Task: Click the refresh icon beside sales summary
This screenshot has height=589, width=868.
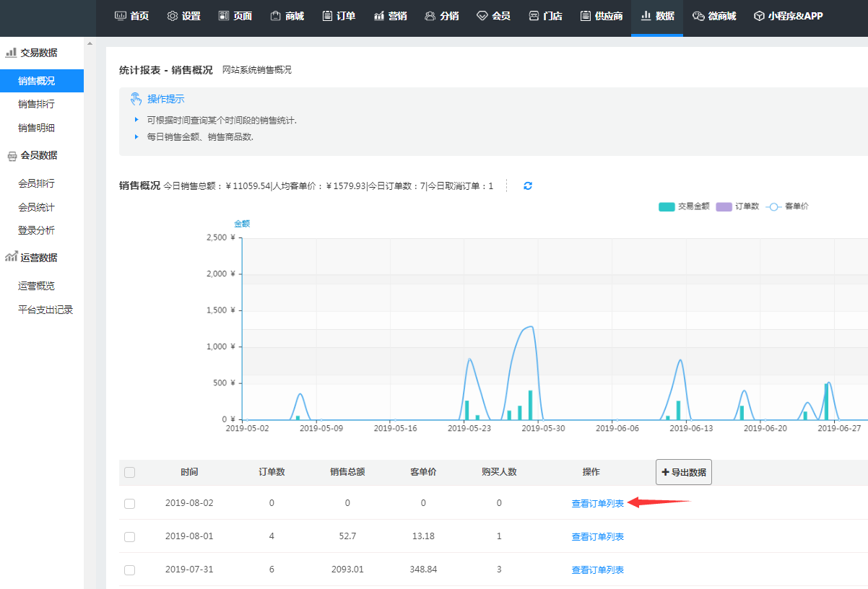Action: [x=528, y=186]
